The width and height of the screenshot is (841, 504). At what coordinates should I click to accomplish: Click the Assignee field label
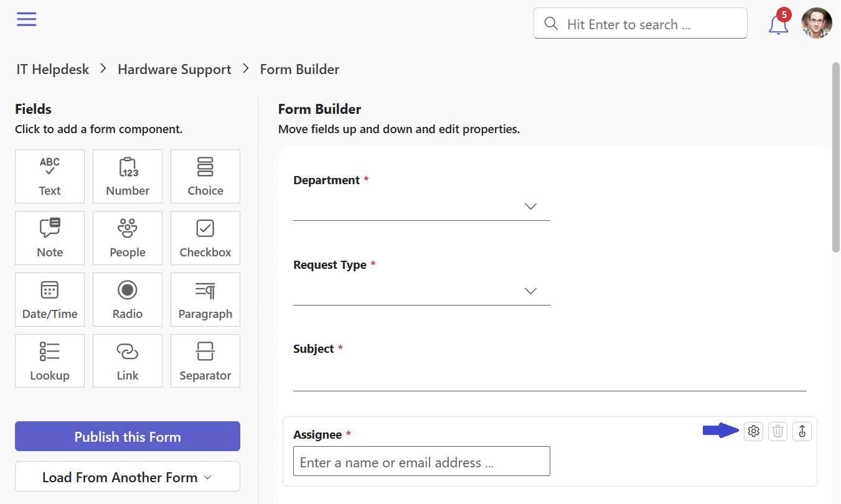pyautogui.click(x=317, y=434)
